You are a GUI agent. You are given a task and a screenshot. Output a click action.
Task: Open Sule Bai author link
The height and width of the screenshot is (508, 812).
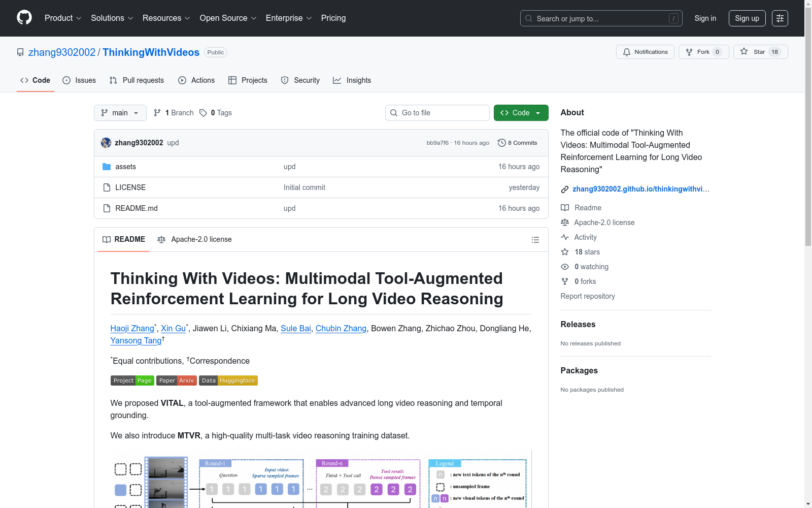click(296, 329)
